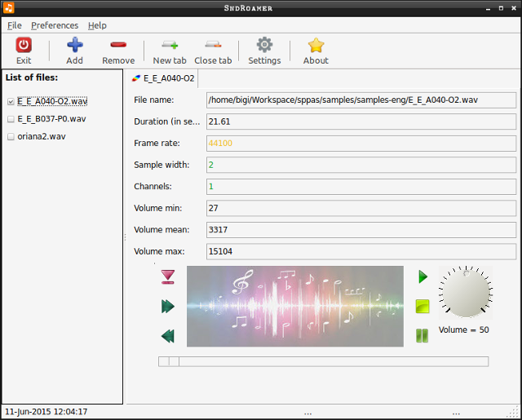Click the red Exit power icon

(x=24, y=45)
